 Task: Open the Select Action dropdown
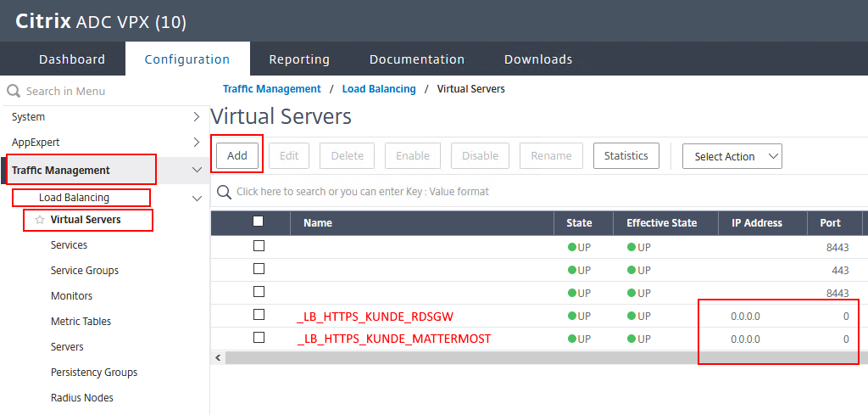coord(732,156)
